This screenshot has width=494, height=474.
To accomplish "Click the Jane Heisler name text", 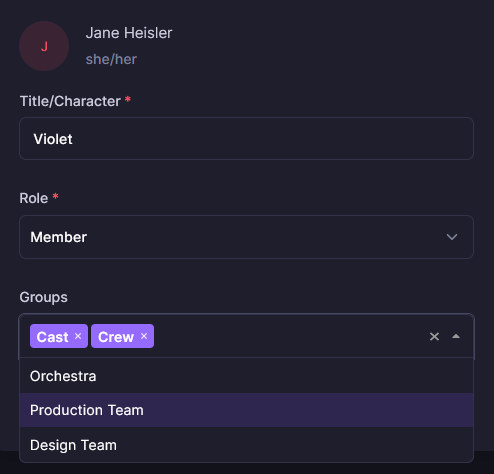I will [129, 33].
